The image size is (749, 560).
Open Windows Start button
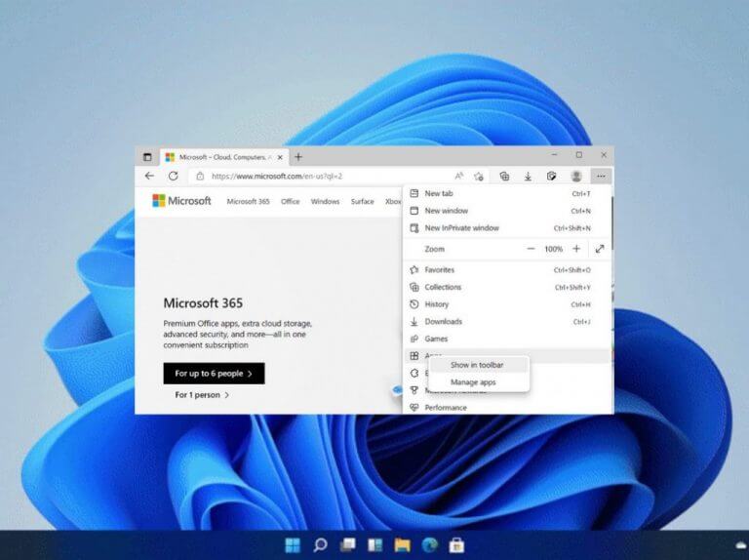pos(293,545)
